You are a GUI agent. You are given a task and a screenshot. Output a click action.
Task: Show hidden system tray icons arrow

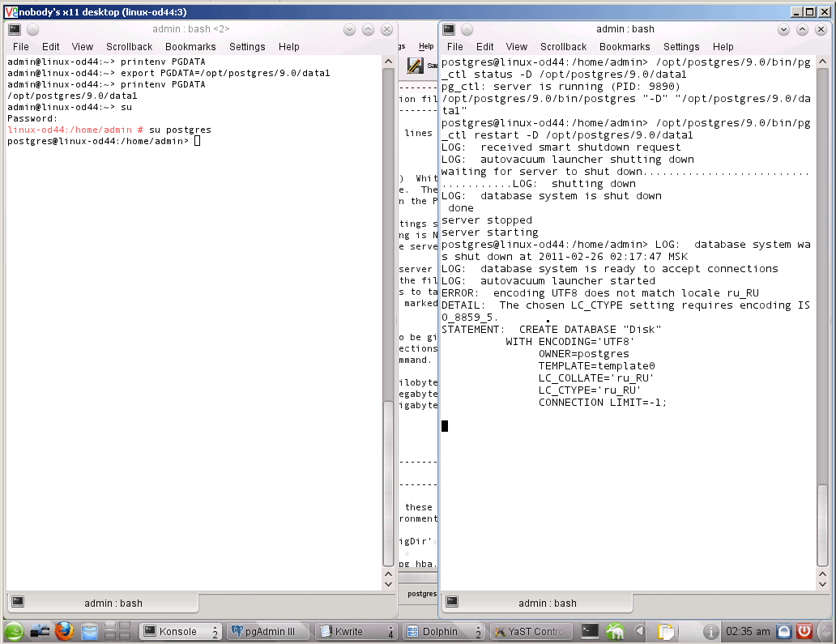[640, 632]
